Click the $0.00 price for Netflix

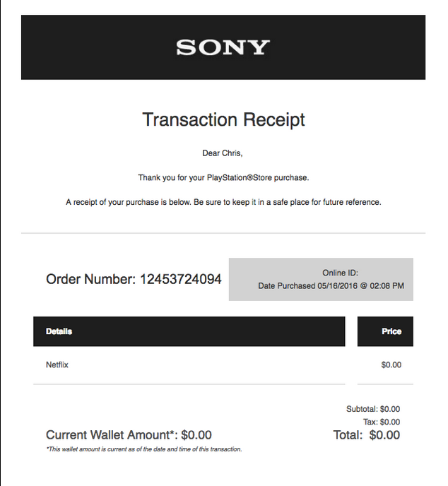click(x=391, y=365)
